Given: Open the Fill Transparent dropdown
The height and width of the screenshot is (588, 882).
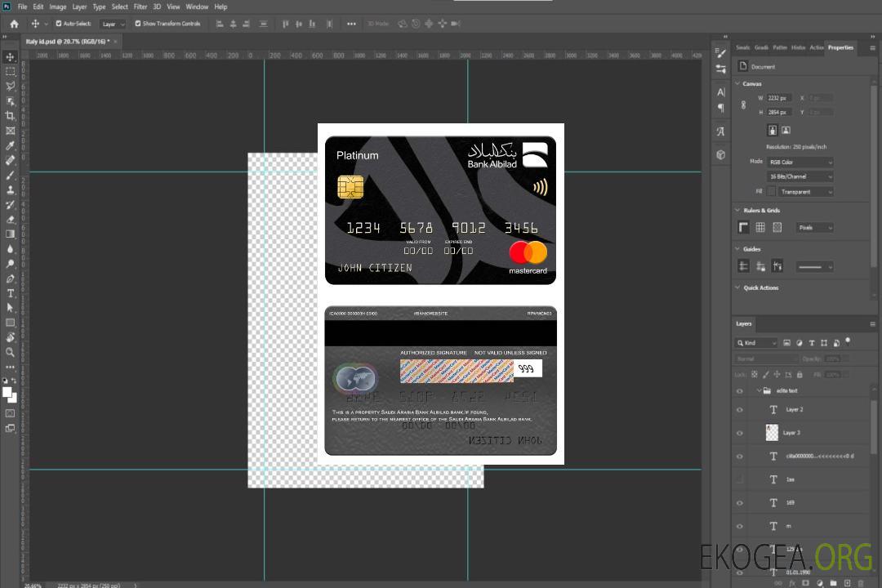Looking at the screenshot, I should point(805,192).
